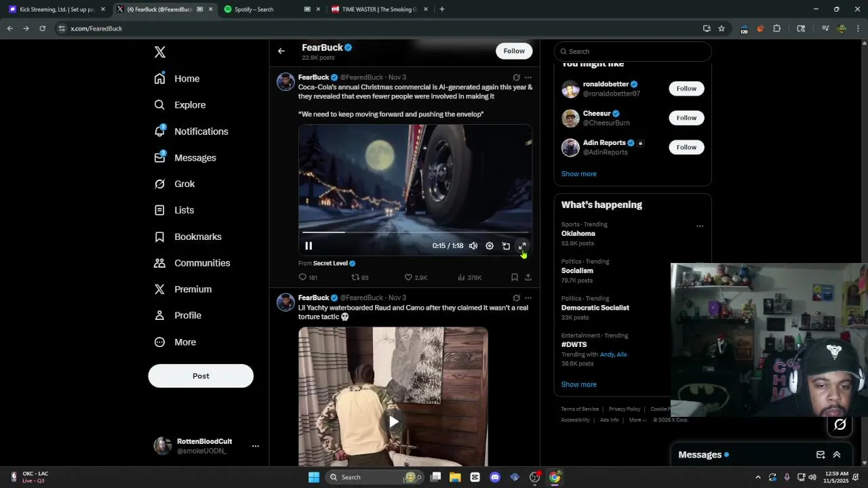Open Bookmarks in the sidebar

(188, 237)
